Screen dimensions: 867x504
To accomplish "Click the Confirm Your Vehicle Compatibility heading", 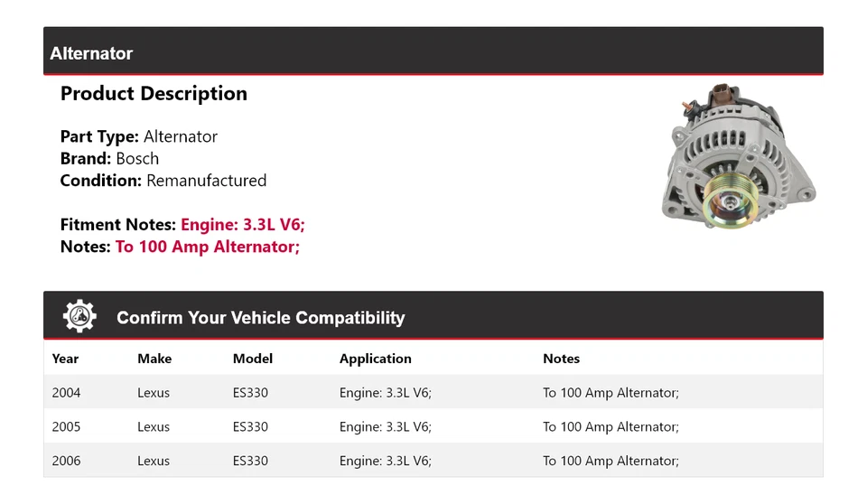I will pyautogui.click(x=260, y=318).
